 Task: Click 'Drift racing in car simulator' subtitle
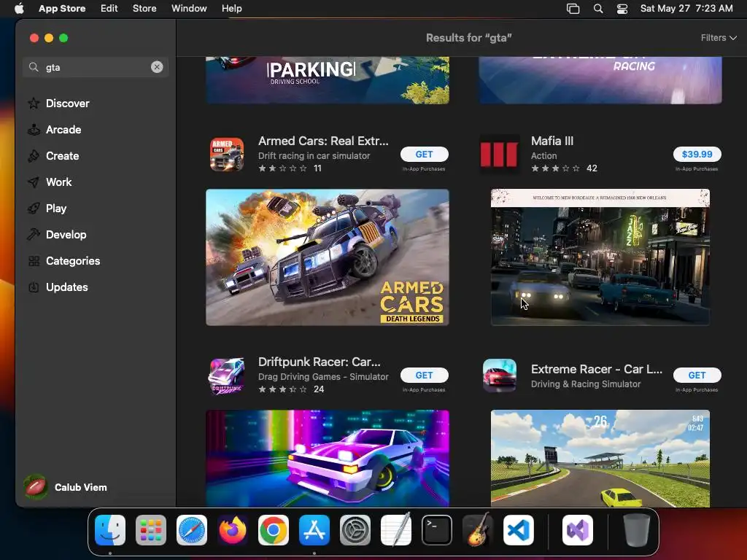(x=314, y=156)
